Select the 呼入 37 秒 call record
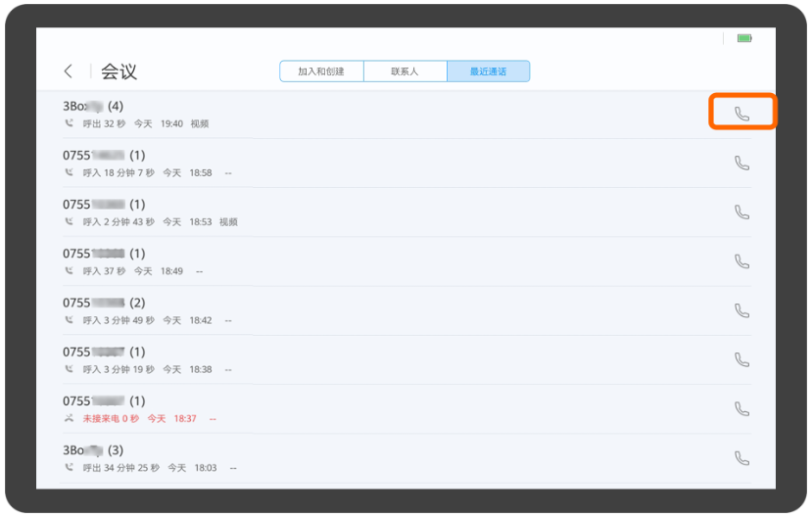This screenshot has height=518, width=812. tap(294, 261)
